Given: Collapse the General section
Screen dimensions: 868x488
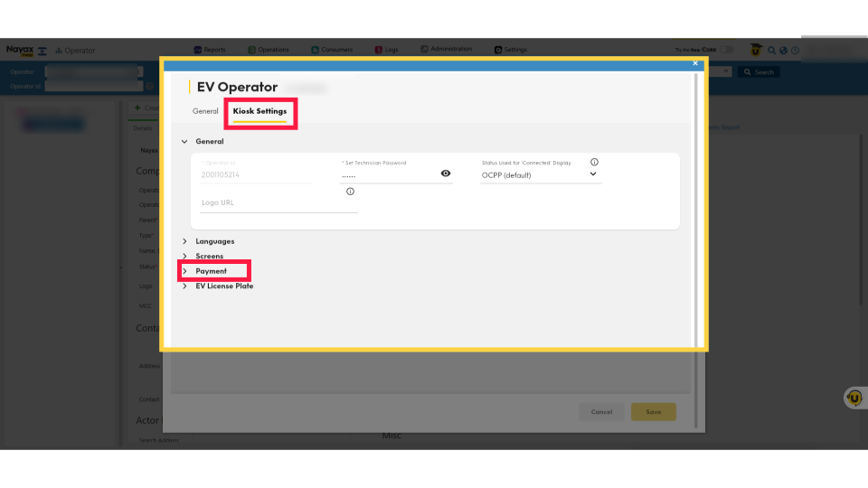Looking at the screenshot, I should coord(185,142).
